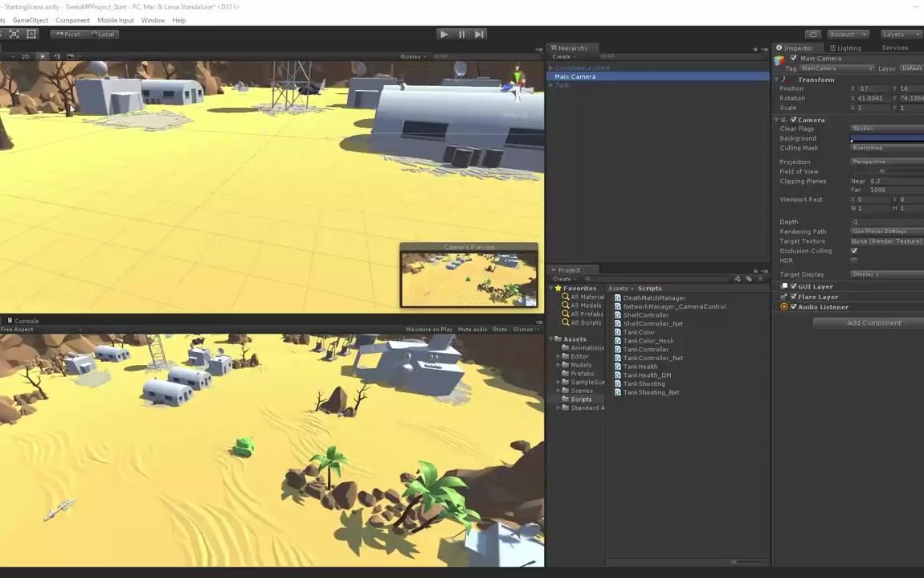Toggle Maximize on Play

[x=429, y=330]
